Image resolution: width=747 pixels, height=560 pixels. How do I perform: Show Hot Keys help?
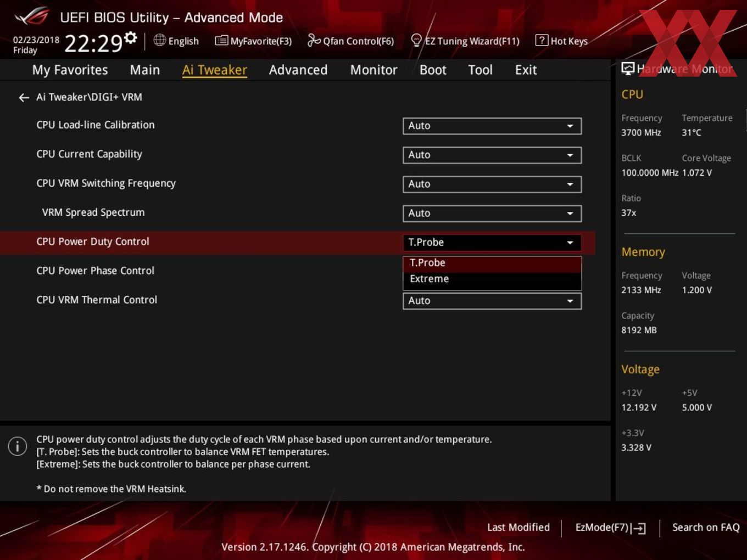569,41
